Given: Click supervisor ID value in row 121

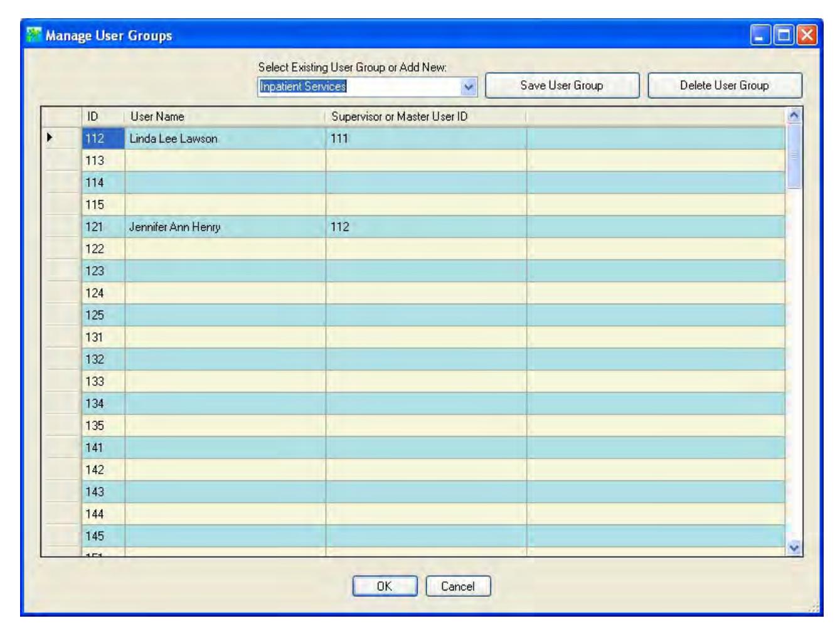Looking at the screenshot, I should (x=426, y=227).
